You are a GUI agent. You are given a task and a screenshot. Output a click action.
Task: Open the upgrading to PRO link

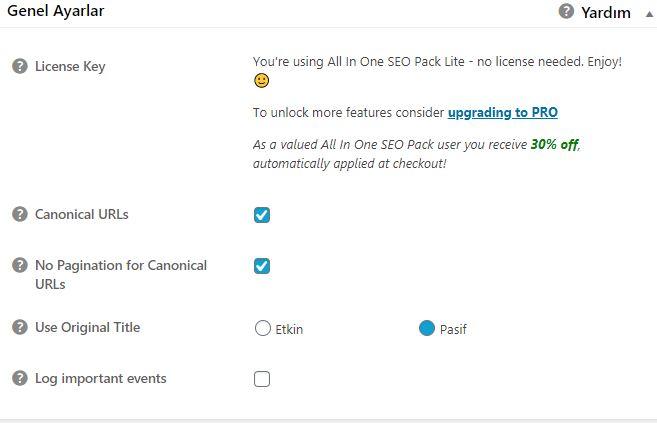click(502, 113)
